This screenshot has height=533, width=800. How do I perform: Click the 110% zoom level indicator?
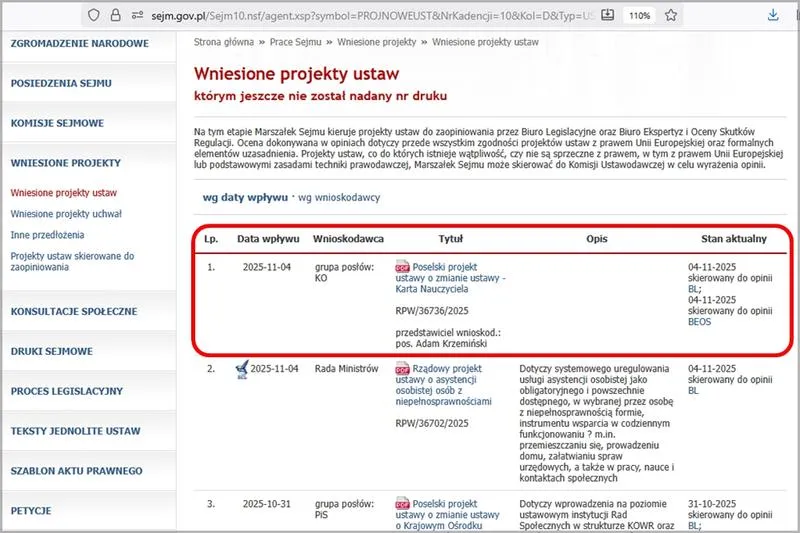coord(637,16)
